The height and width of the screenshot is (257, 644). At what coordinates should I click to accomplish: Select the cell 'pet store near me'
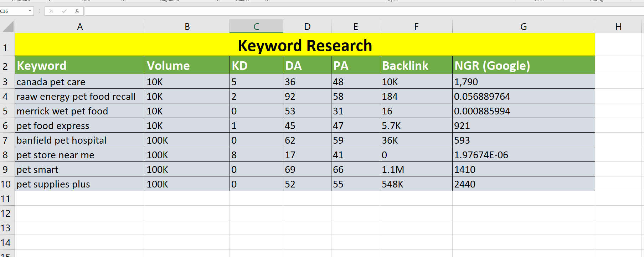(80, 155)
